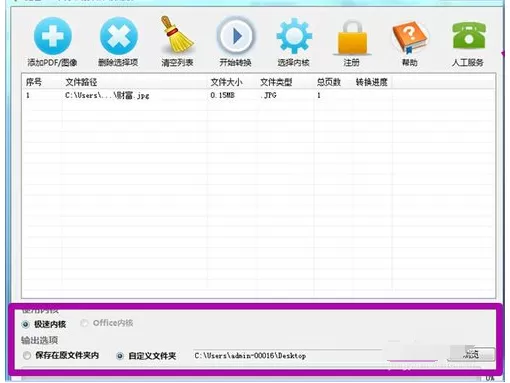This screenshot has width=510, height=383.
Task: Sort by 文件大小 column header
Action: point(226,82)
